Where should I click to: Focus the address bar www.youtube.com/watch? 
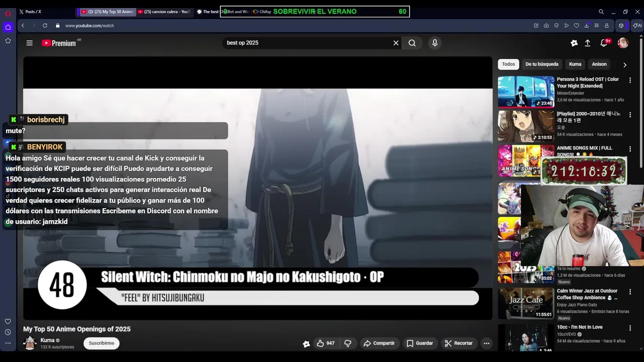point(90,26)
